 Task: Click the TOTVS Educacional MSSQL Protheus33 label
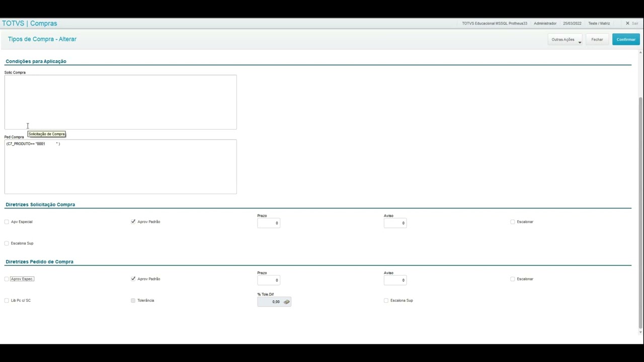point(495,24)
